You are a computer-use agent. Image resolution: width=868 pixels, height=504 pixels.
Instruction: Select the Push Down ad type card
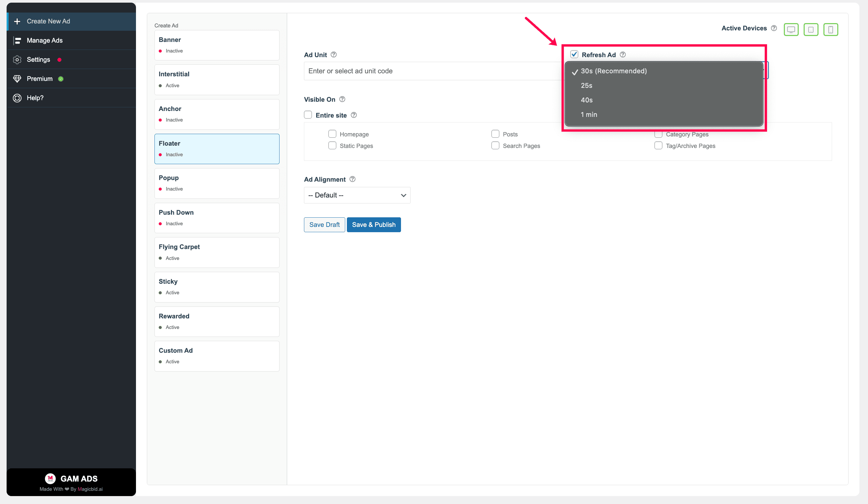(217, 218)
